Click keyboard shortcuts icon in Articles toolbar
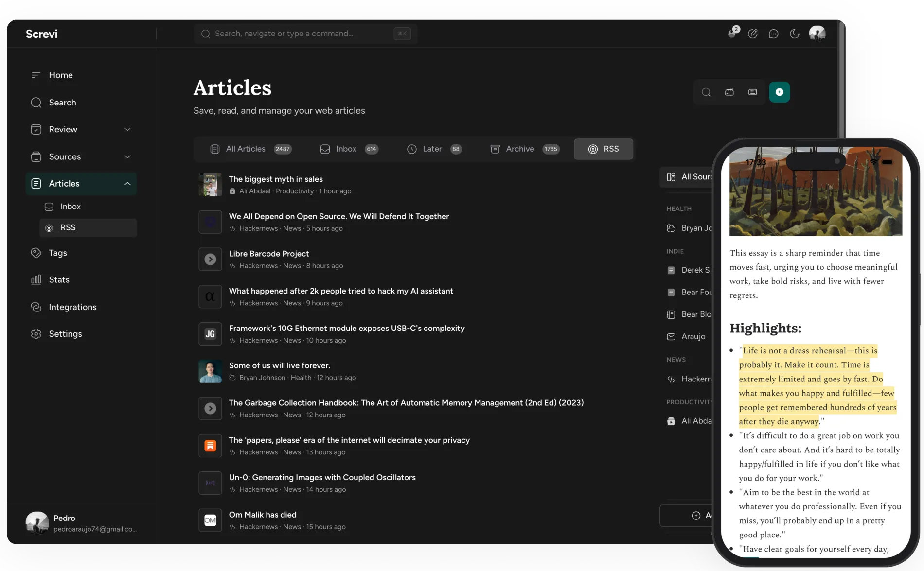This screenshot has width=924, height=571. pos(753,92)
